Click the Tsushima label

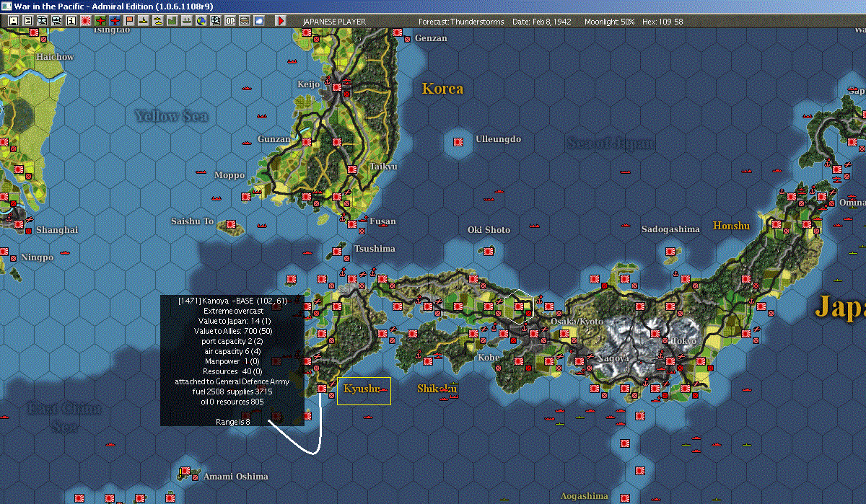[375, 248]
